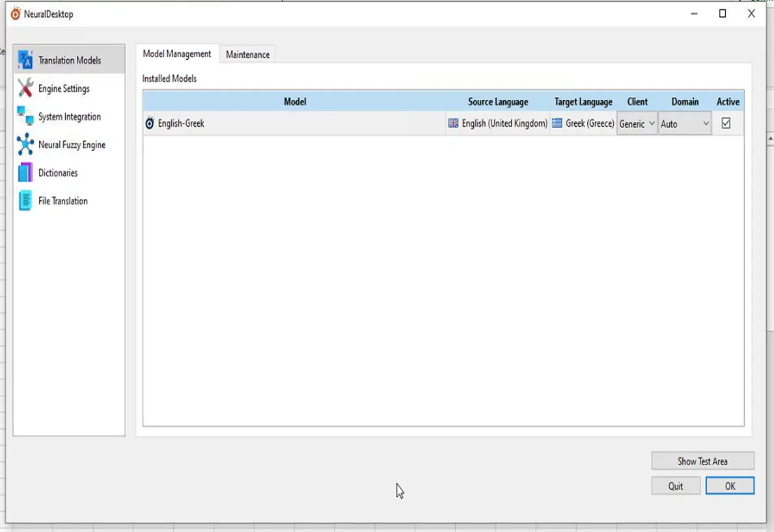This screenshot has height=532, width=774.
Task: Open Engine Settings section label
Action: (x=64, y=88)
